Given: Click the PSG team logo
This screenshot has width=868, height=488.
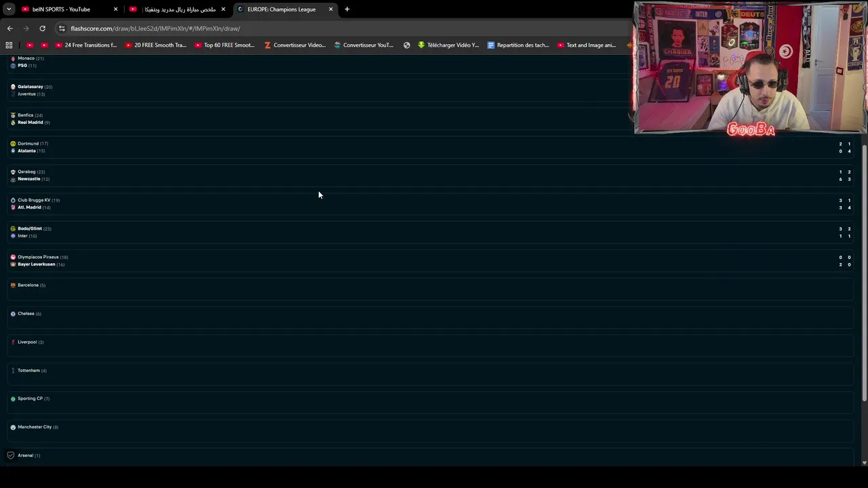Looking at the screenshot, I should point(13,66).
